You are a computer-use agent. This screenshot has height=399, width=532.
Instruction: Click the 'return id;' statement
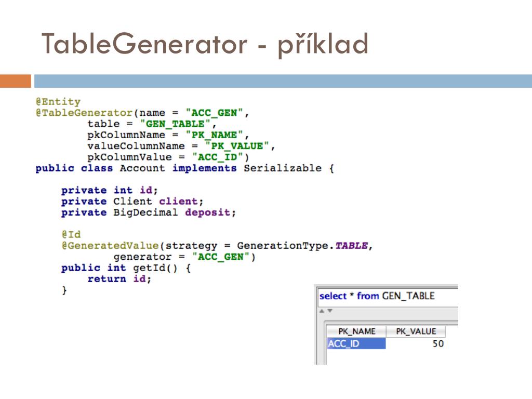(119, 279)
